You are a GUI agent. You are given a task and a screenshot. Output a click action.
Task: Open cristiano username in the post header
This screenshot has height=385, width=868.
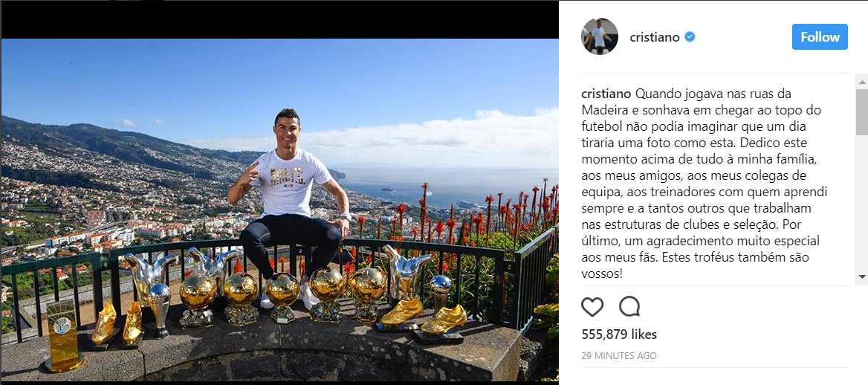click(654, 37)
